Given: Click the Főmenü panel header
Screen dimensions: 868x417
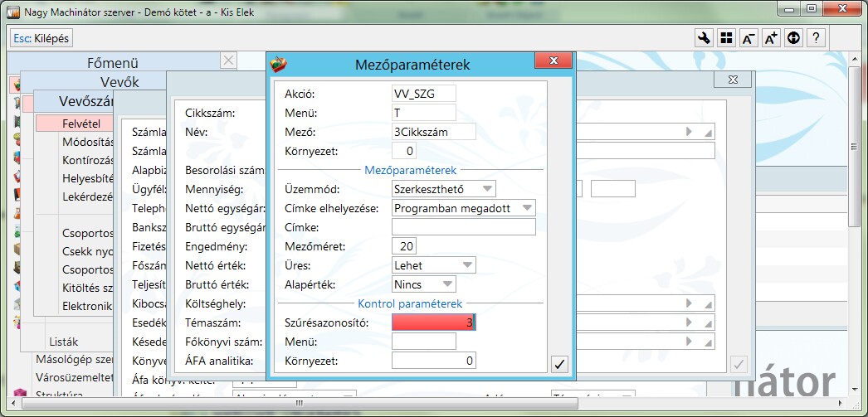Looking at the screenshot, I should tap(112, 62).
